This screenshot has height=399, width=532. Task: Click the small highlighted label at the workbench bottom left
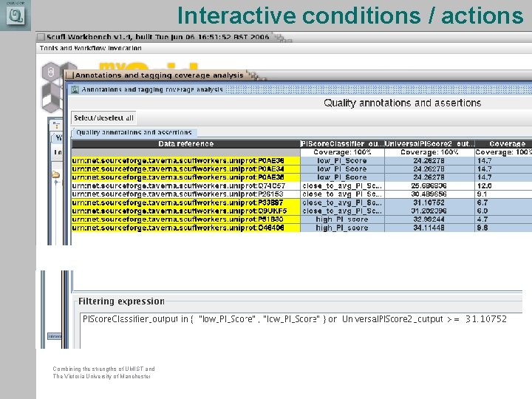tap(54, 336)
